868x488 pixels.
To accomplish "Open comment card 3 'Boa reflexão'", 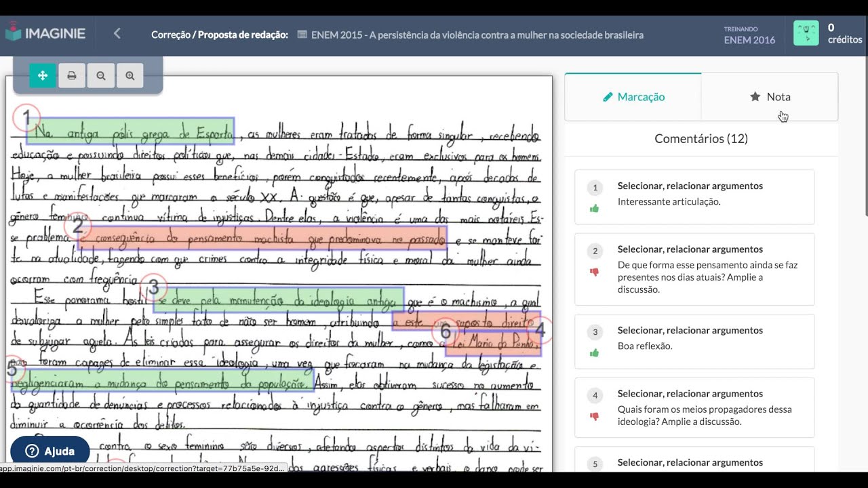I will coord(694,338).
